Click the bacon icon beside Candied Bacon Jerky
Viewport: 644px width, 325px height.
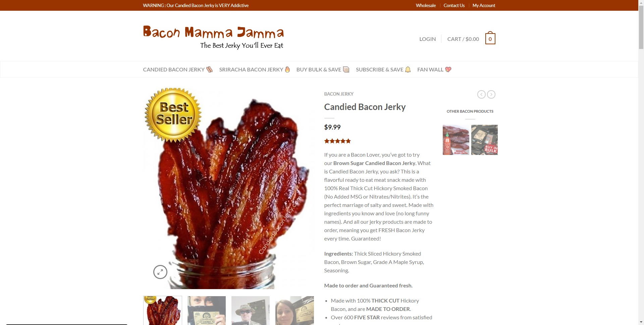tap(209, 69)
